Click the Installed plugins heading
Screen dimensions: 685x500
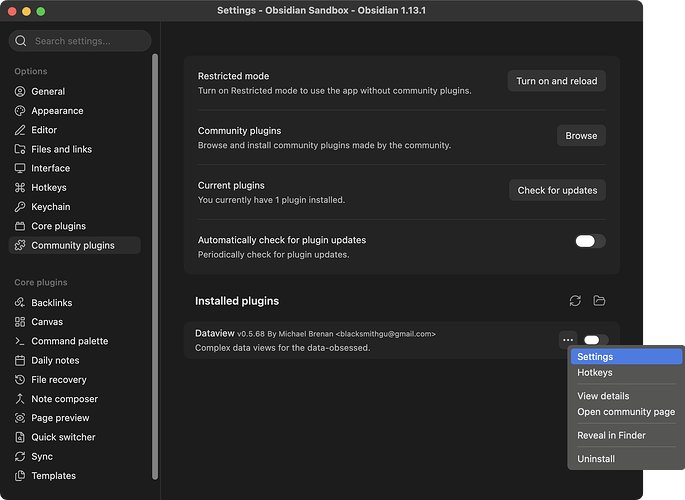pos(237,301)
